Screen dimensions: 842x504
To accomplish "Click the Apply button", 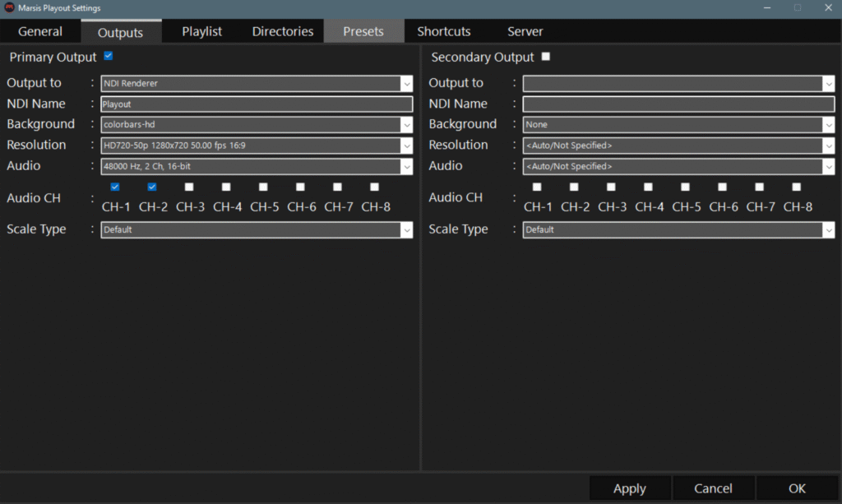I will 629,488.
